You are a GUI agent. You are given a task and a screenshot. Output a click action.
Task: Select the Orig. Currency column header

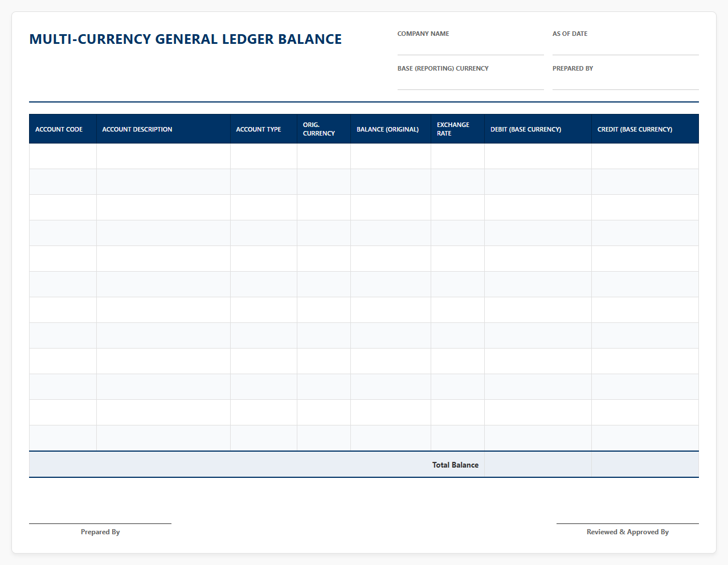[x=324, y=129]
